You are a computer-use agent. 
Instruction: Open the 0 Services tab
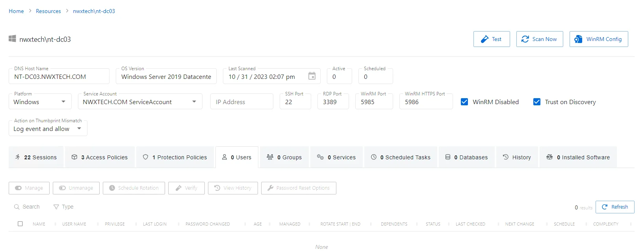(x=336, y=157)
